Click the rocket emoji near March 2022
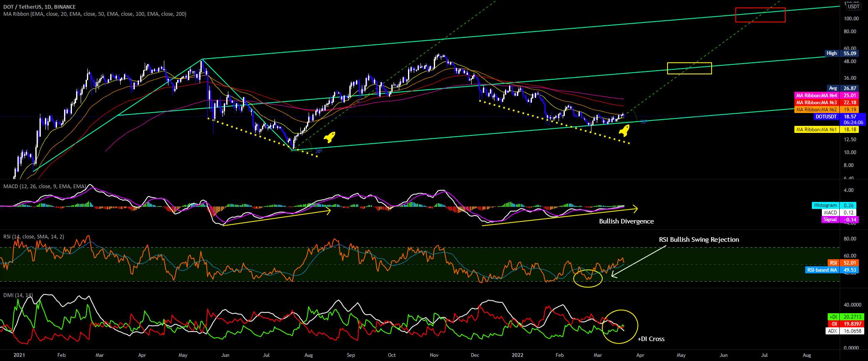The height and width of the screenshot is (361, 868). 624,130
